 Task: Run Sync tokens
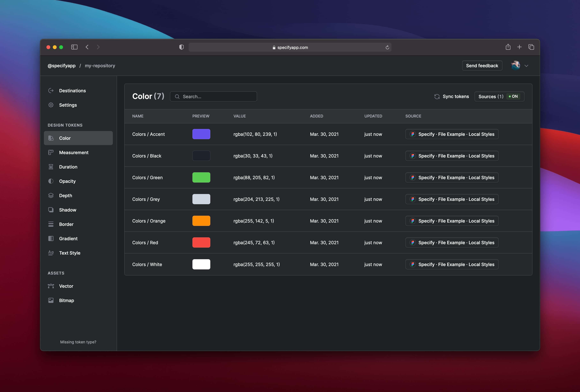coord(451,96)
